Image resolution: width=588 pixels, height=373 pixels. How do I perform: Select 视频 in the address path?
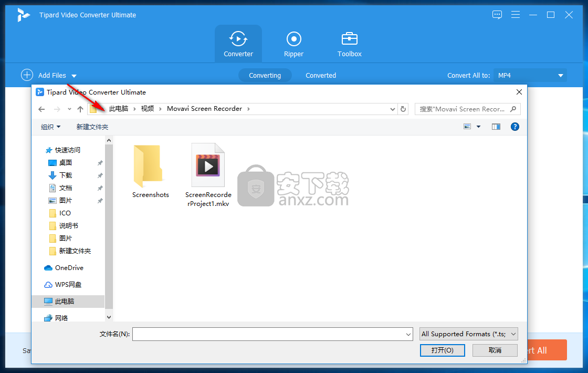click(x=148, y=108)
